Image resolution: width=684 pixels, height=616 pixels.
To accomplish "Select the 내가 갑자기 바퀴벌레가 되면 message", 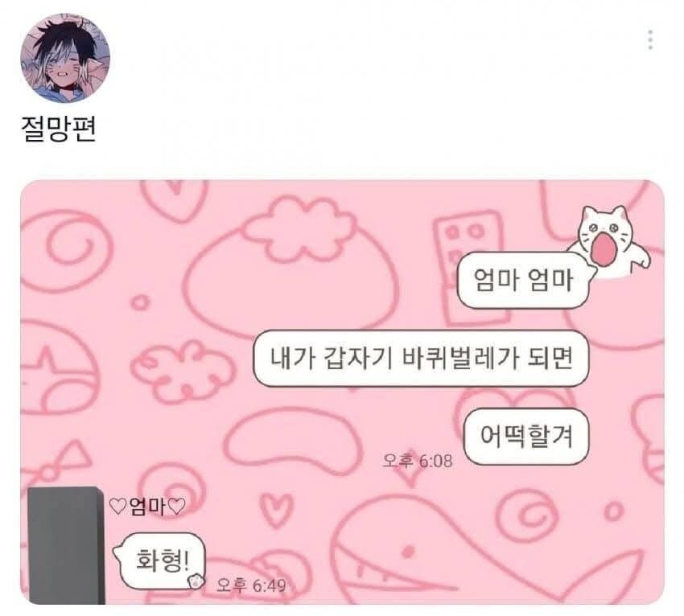I will pos(421,359).
